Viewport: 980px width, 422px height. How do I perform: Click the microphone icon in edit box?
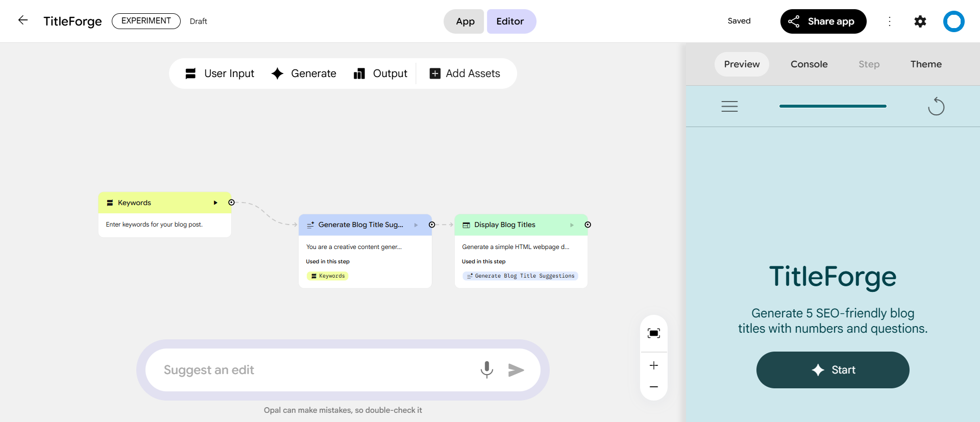point(486,369)
